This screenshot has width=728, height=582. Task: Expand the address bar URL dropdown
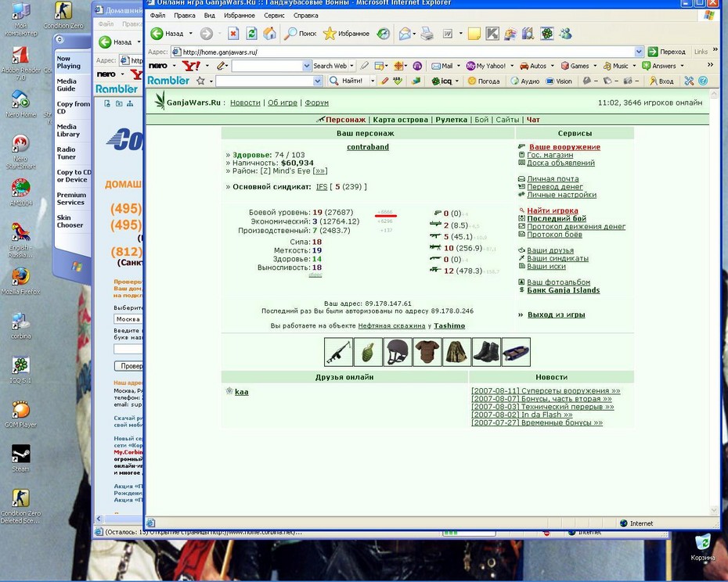click(639, 52)
